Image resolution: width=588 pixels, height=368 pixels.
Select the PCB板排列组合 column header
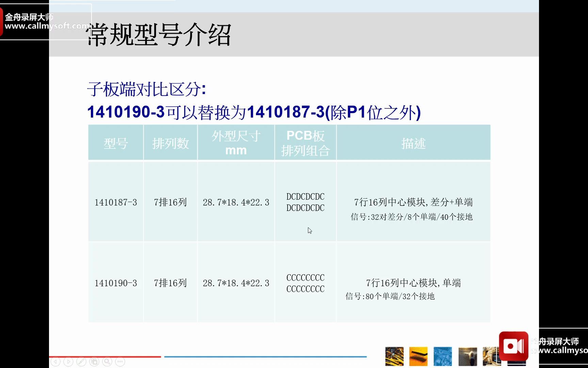(x=305, y=143)
